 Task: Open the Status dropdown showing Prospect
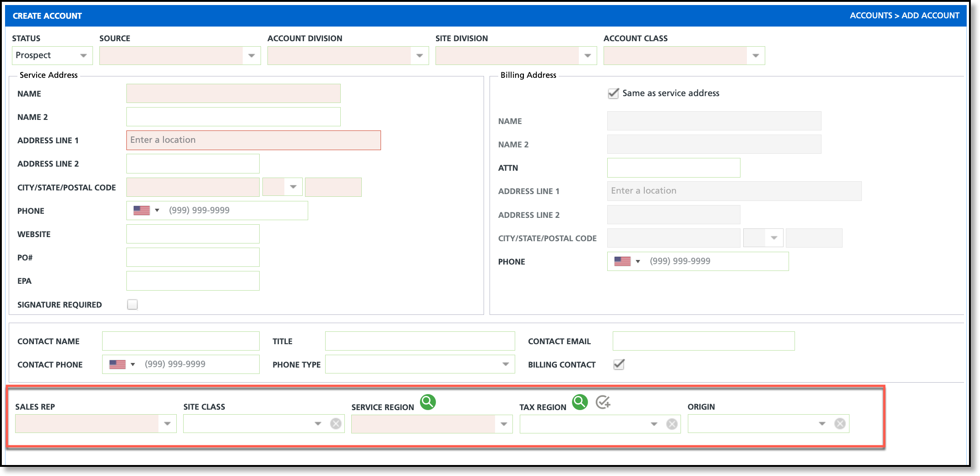click(52, 55)
